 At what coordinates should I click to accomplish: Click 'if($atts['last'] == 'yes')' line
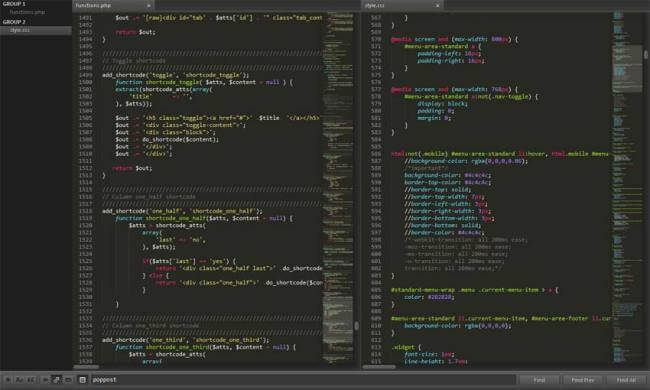click(x=189, y=261)
